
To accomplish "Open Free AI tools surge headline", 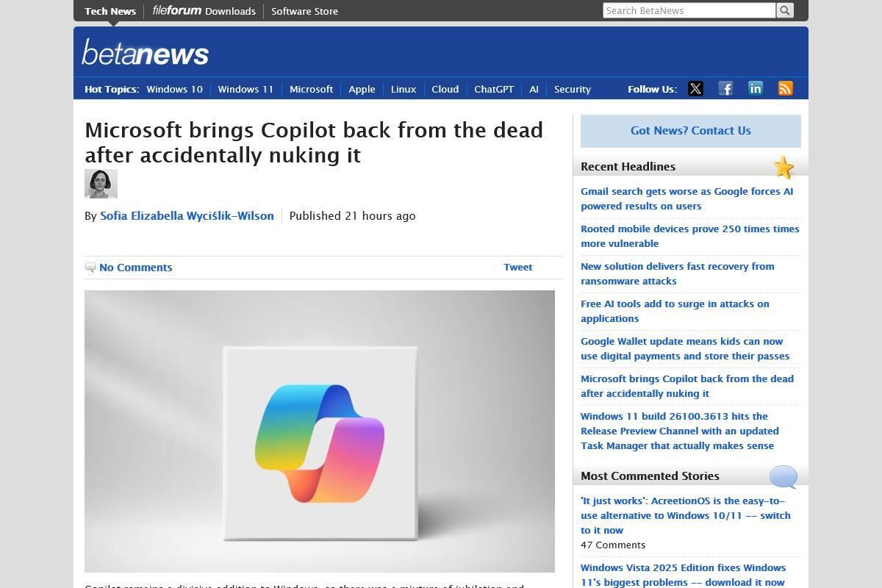I will pyautogui.click(x=675, y=311).
